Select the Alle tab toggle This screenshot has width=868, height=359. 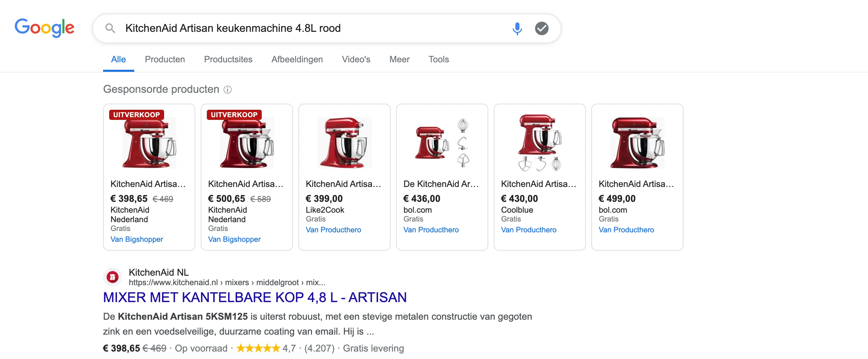[118, 59]
